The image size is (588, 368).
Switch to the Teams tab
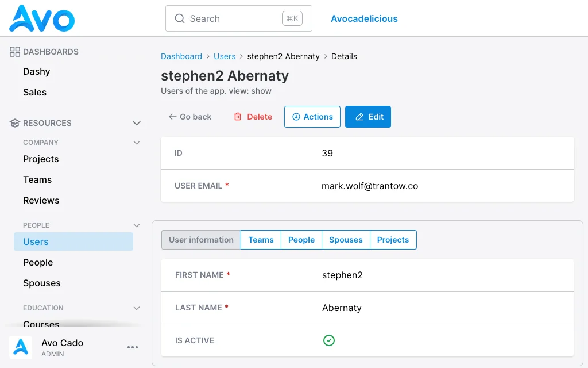click(x=261, y=240)
